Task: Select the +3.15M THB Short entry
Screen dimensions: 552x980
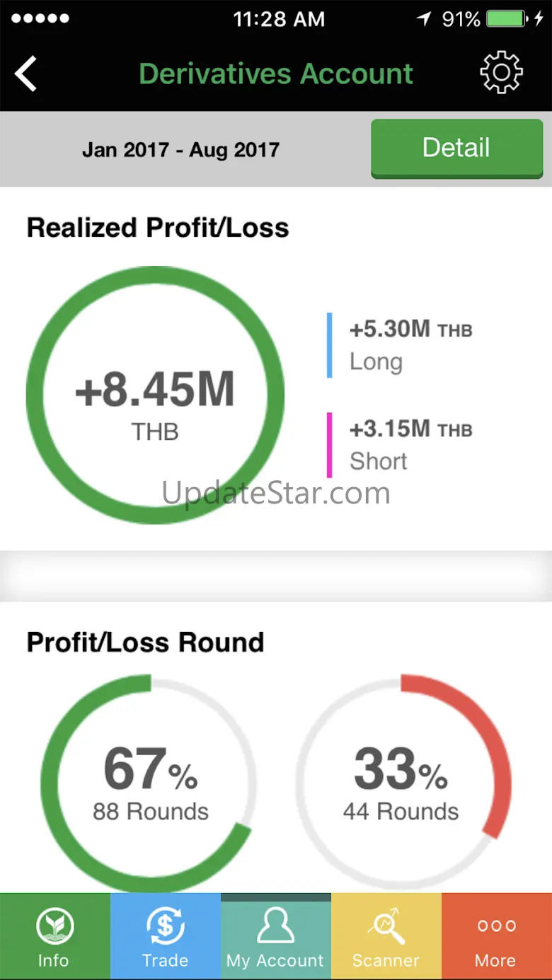Action: [x=410, y=445]
